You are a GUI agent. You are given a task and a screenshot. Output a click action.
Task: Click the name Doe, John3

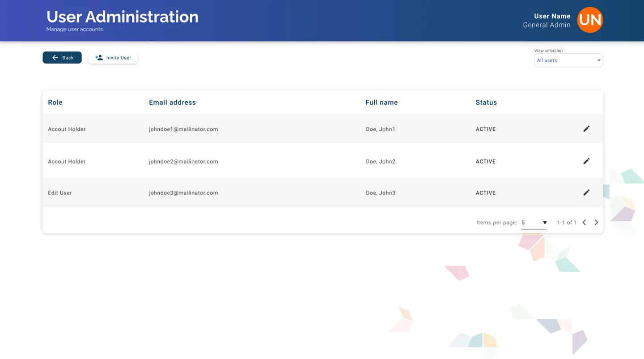381,193
